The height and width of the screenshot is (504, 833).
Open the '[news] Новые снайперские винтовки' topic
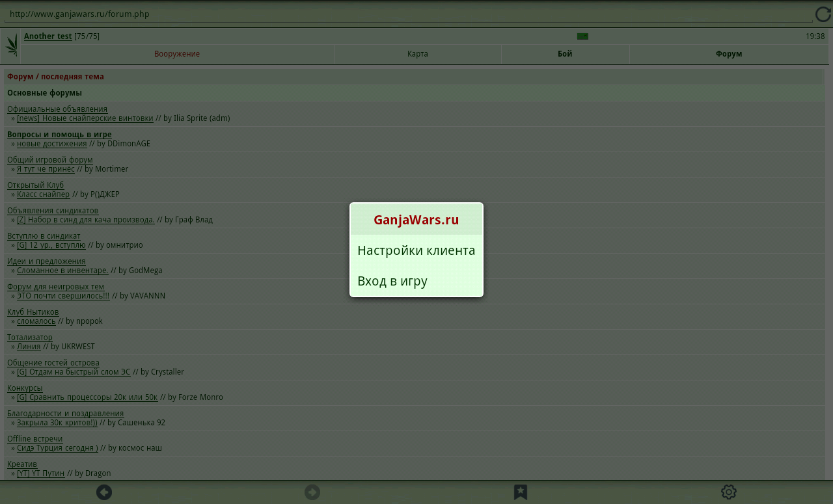(85, 118)
